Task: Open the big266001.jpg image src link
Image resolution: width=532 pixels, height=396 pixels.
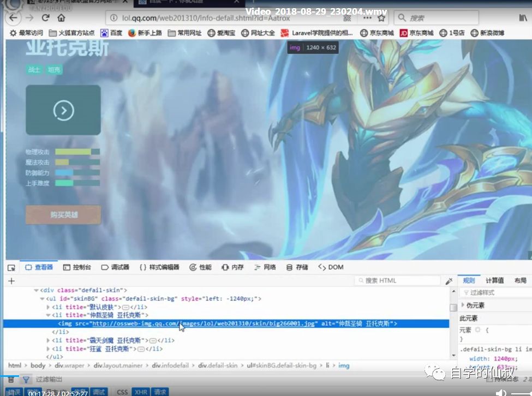Action: click(204, 323)
